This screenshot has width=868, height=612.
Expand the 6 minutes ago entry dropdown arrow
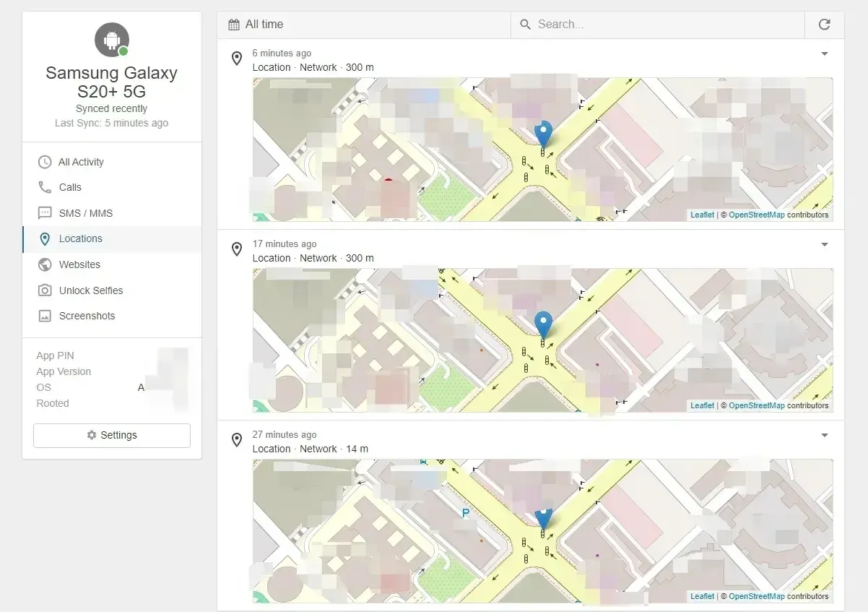tap(825, 53)
